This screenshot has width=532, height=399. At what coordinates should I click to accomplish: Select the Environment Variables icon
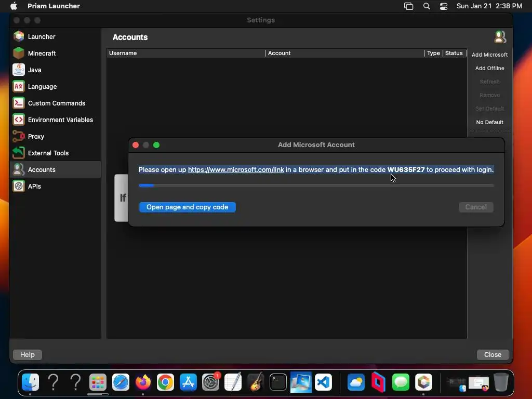click(x=19, y=119)
